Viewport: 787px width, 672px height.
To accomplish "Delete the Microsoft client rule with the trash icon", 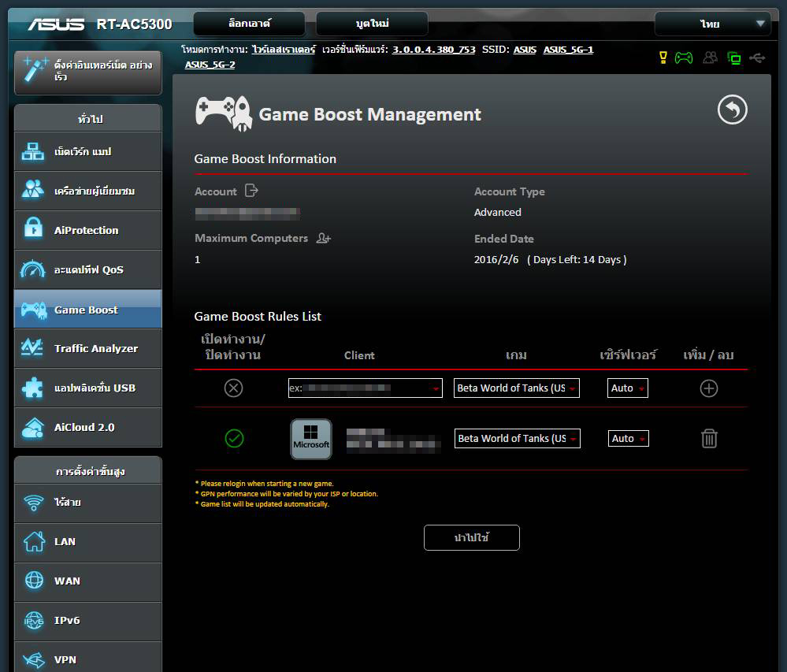I will click(709, 438).
